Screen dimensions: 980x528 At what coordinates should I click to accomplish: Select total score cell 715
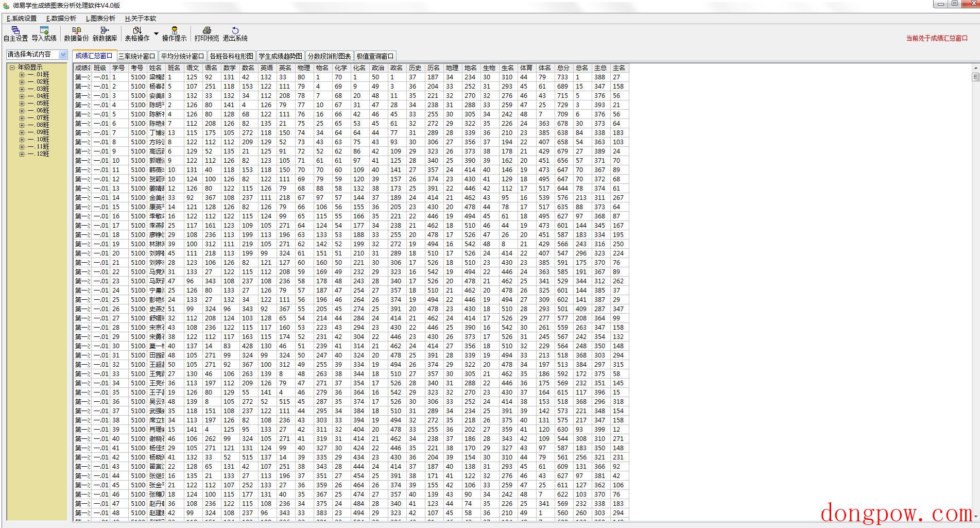point(564,96)
